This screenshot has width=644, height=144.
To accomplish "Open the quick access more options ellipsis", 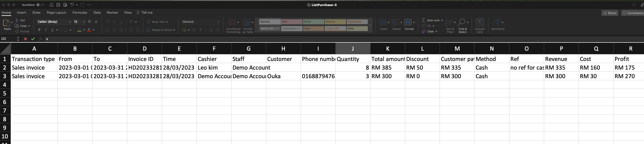I will pos(89,5).
